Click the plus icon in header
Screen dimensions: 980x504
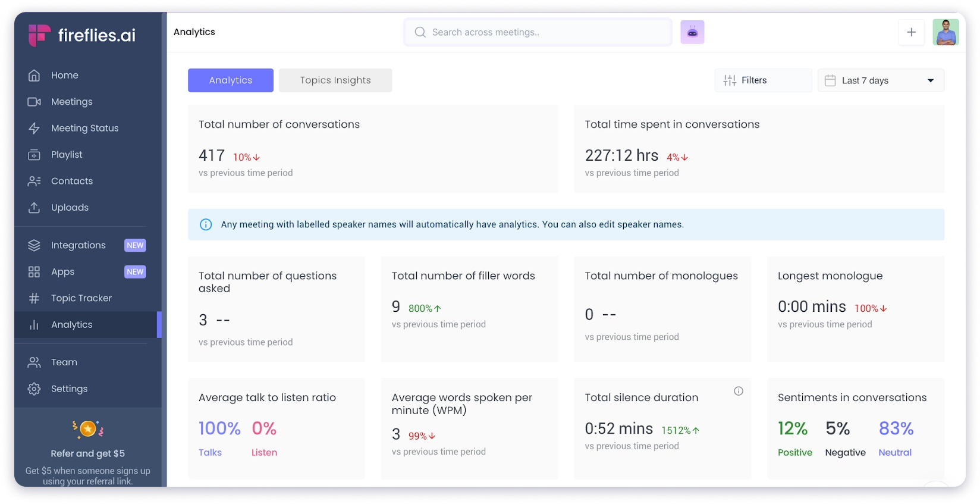click(911, 33)
